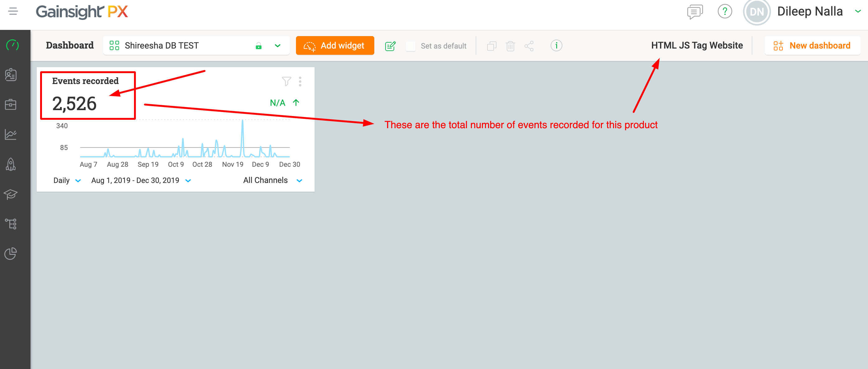The image size is (868, 369).
Task: Check the Set as default checkbox
Action: 410,46
